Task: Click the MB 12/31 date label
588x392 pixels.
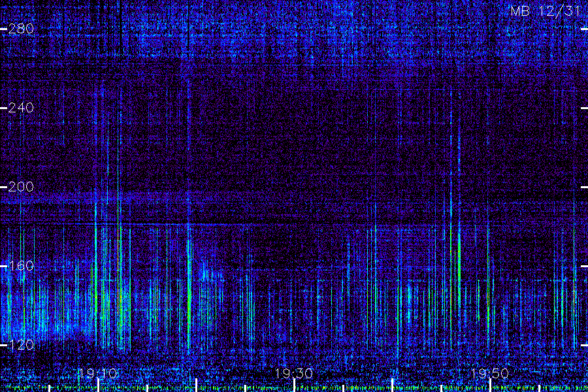Action: click(x=546, y=11)
